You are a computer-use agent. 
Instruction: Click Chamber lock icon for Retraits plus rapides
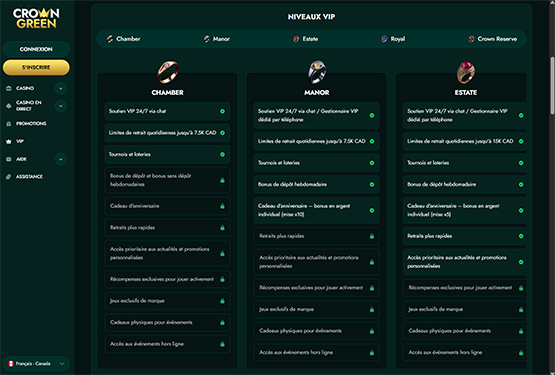[222, 228]
